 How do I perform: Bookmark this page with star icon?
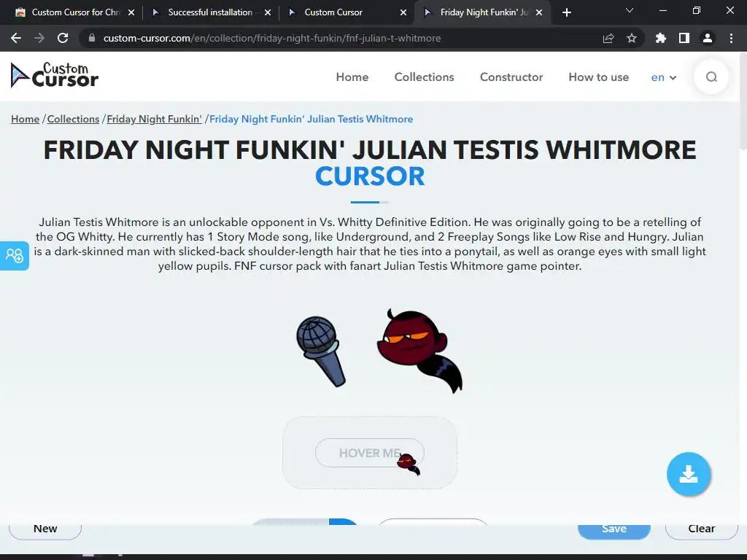(x=632, y=38)
